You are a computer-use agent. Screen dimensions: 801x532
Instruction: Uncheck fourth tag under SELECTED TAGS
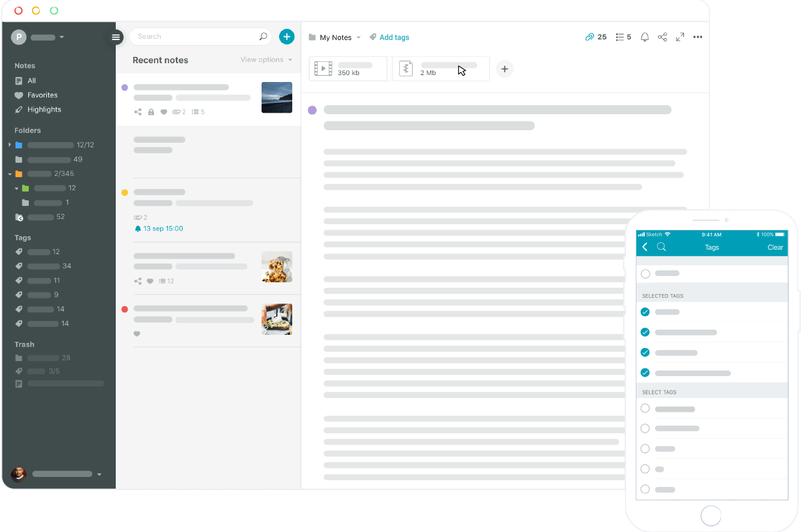(645, 373)
